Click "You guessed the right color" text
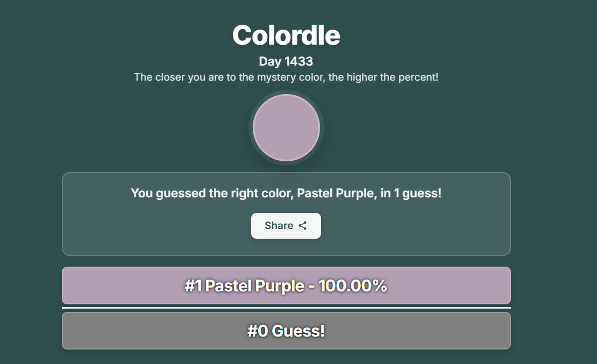Viewport: 597px width, 364px height. pos(211,193)
